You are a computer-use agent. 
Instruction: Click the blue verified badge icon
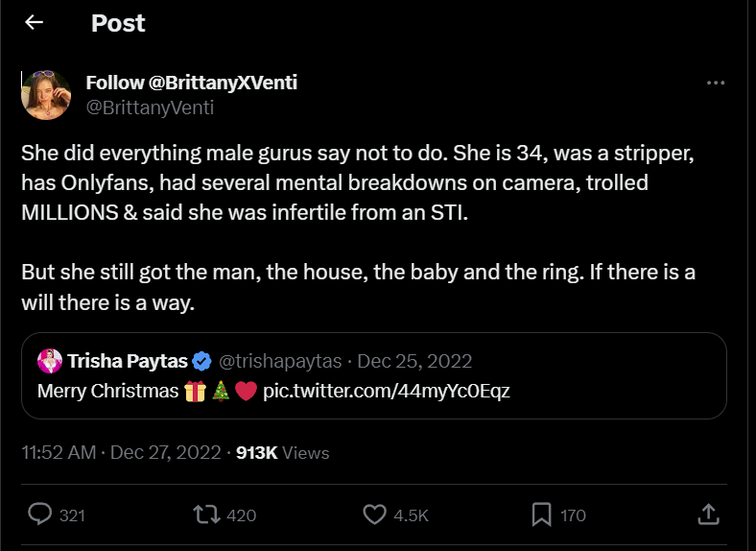coord(201,361)
